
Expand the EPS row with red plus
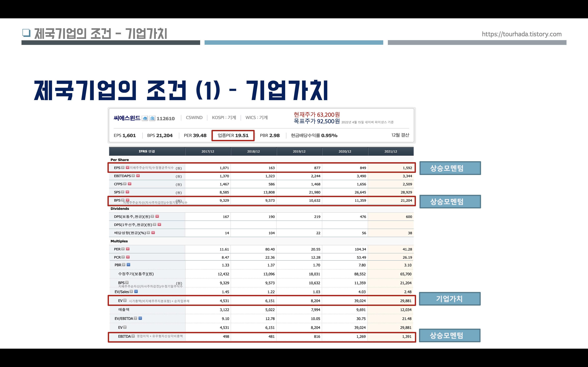127,167
